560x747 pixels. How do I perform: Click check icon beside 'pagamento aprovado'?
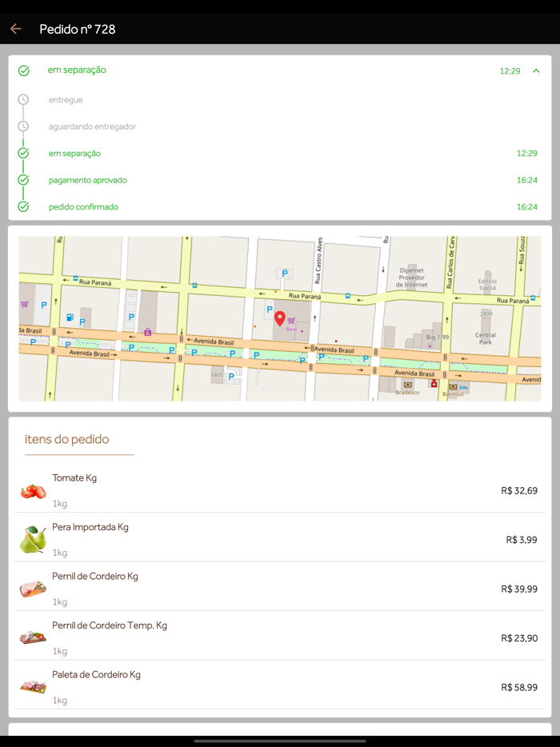(23, 180)
